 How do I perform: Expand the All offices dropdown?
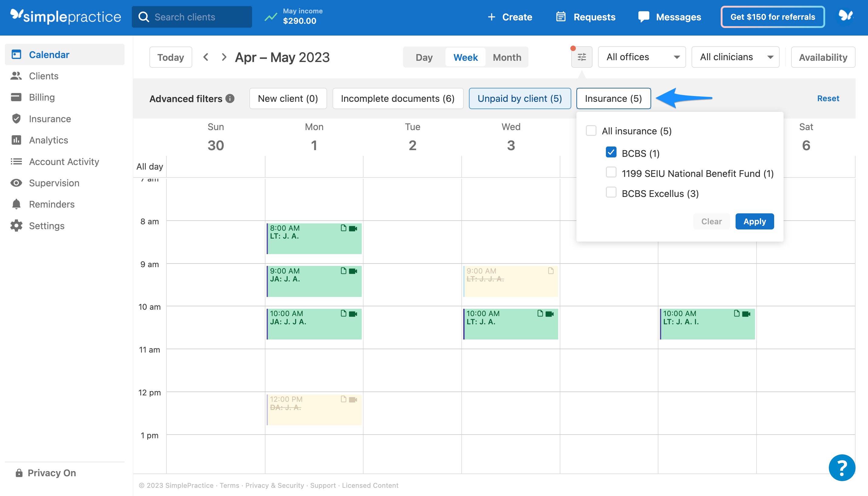pyautogui.click(x=642, y=57)
